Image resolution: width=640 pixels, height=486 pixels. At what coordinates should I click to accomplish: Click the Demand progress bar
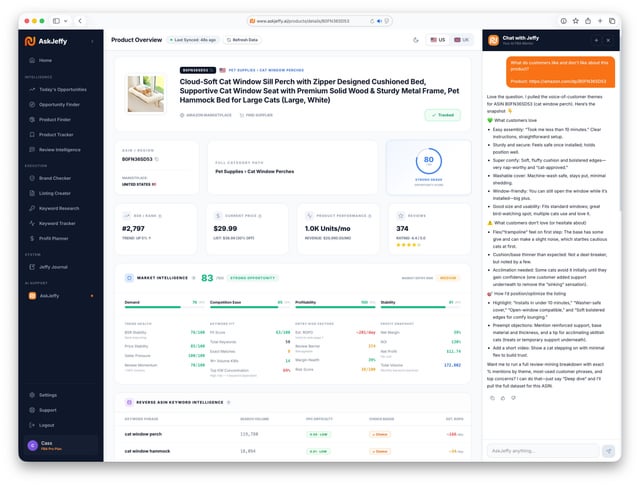(x=164, y=307)
